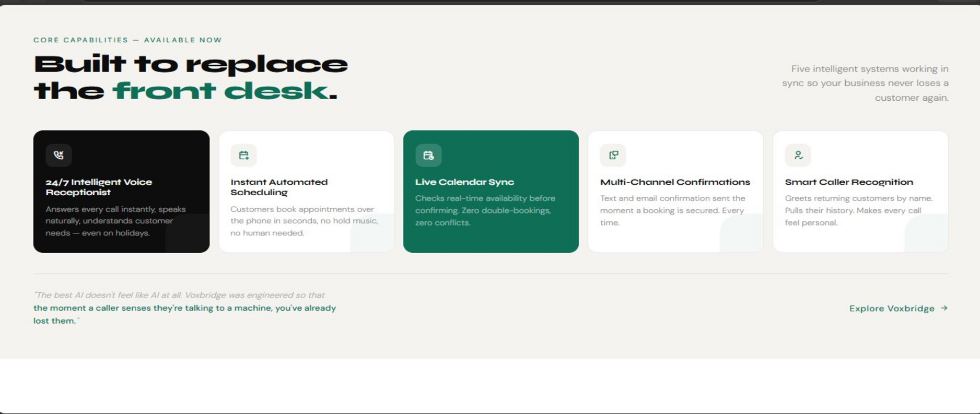Image resolution: width=980 pixels, height=414 pixels.
Task: Click the Voice Receptionist card description text
Action: click(x=115, y=221)
